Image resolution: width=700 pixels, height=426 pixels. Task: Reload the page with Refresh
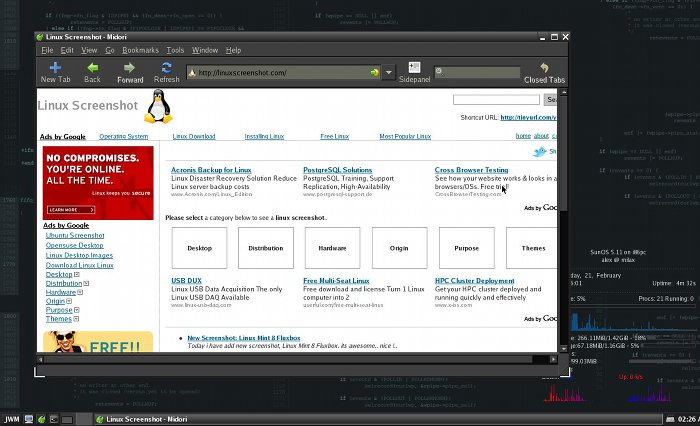click(167, 73)
